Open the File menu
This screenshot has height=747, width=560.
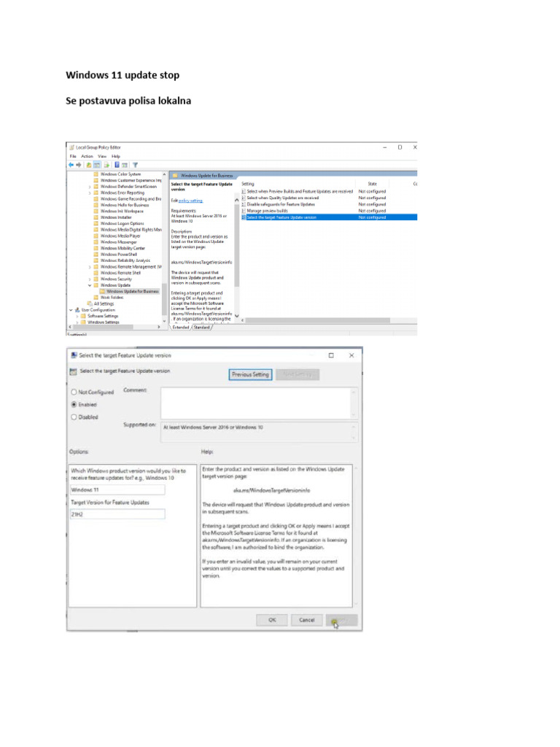pos(73,156)
